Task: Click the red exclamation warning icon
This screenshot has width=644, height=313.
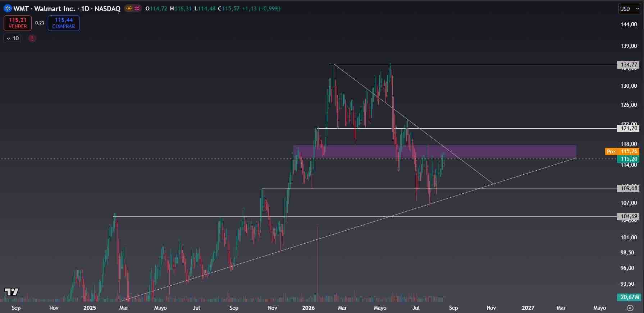Action: click(x=32, y=38)
